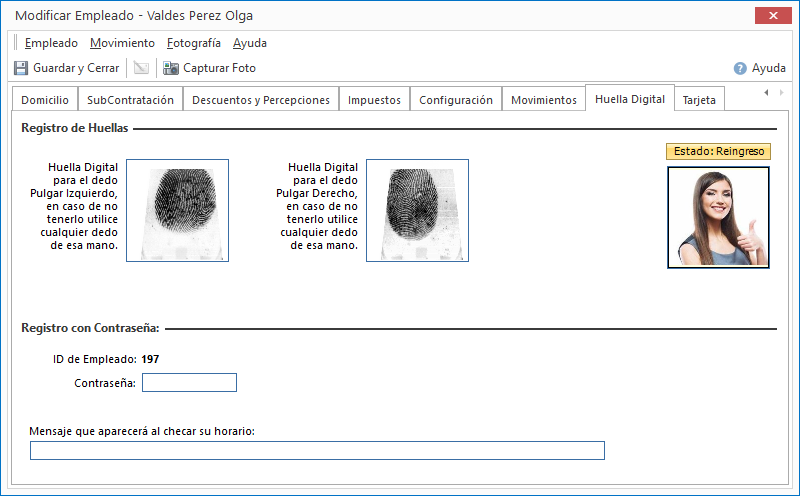Open the Empleado menu
Image resolution: width=800 pixels, height=496 pixels.
coord(51,43)
